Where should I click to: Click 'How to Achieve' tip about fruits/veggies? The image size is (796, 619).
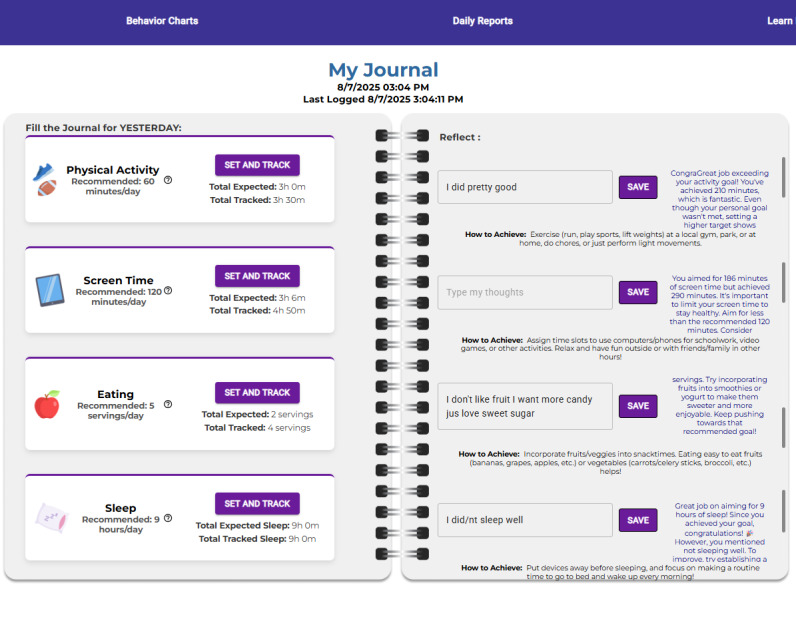610,463
